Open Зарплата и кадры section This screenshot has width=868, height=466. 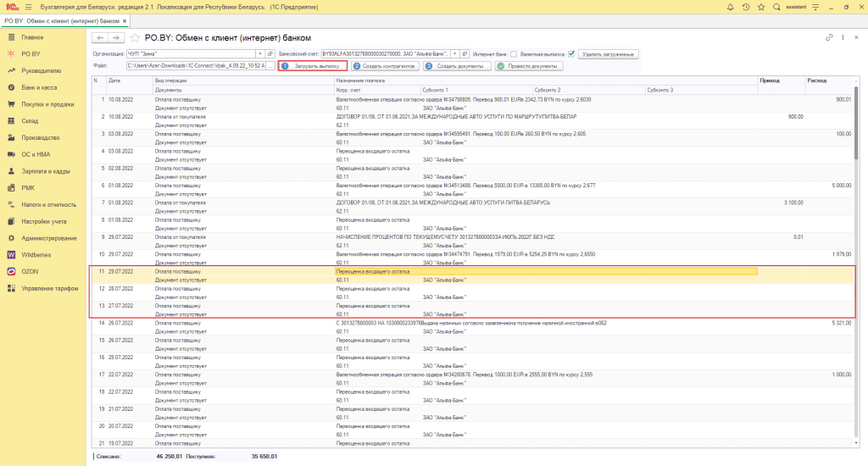point(46,171)
